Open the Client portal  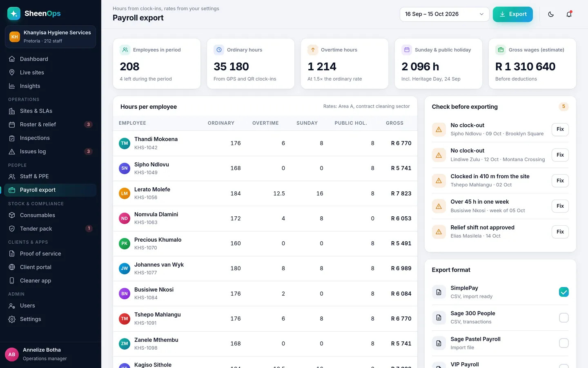click(x=50, y=267)
